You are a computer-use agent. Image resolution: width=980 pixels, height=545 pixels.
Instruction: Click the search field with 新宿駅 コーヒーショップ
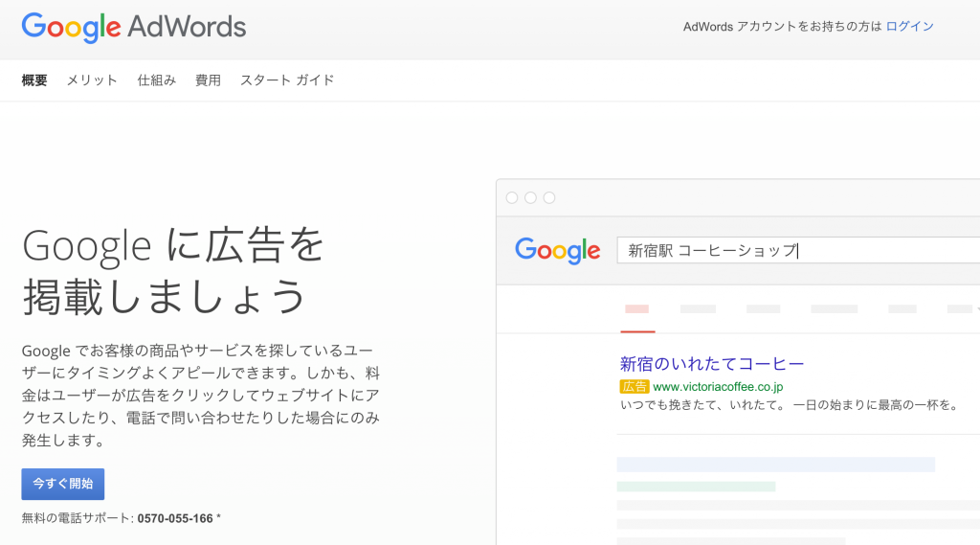coord(798,250)
